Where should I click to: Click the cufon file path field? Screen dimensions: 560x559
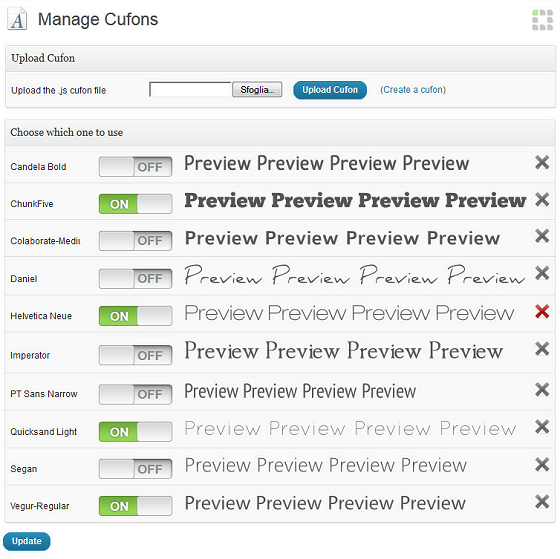click(x=191, y=89)
